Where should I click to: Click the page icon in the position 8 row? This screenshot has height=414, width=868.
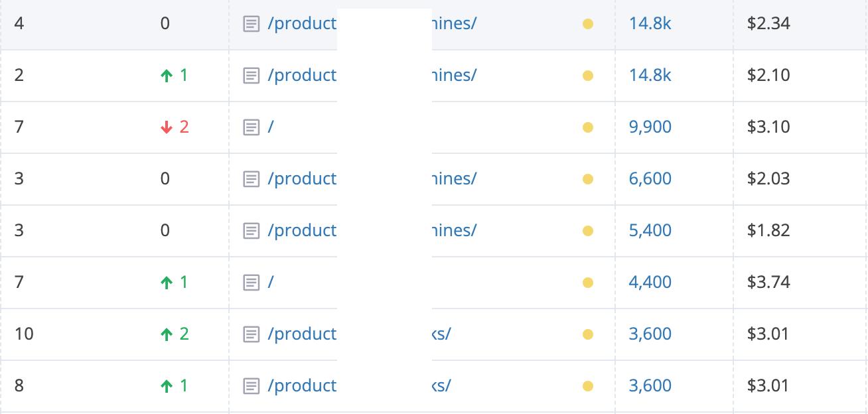(x=251, y=386)
